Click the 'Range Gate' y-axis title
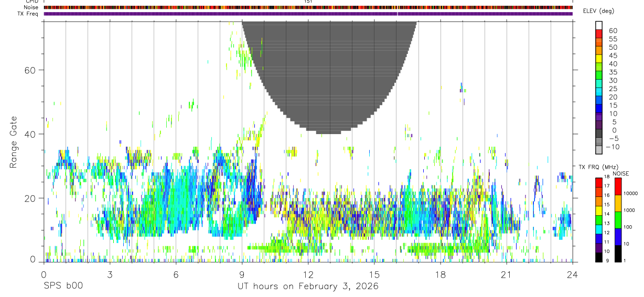Image resolution: width=644 pixels, height=297 pixels. (x=14, y=141)
